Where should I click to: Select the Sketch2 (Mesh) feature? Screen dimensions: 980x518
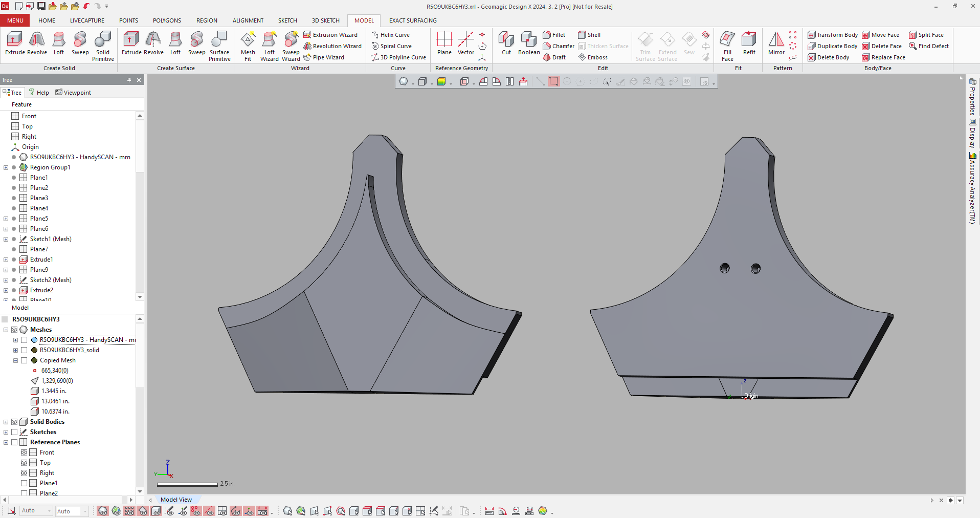pyautogui.click(x=51, y=280)
